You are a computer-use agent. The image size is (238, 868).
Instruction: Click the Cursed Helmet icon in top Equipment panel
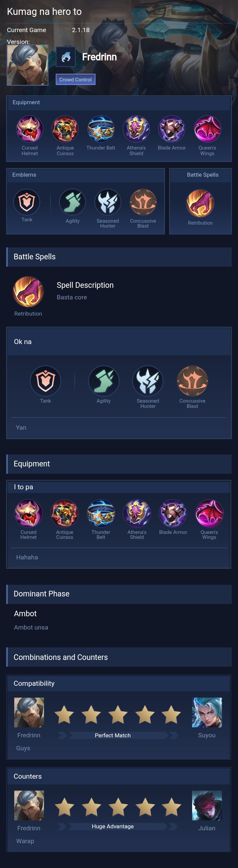coord(30,129)
